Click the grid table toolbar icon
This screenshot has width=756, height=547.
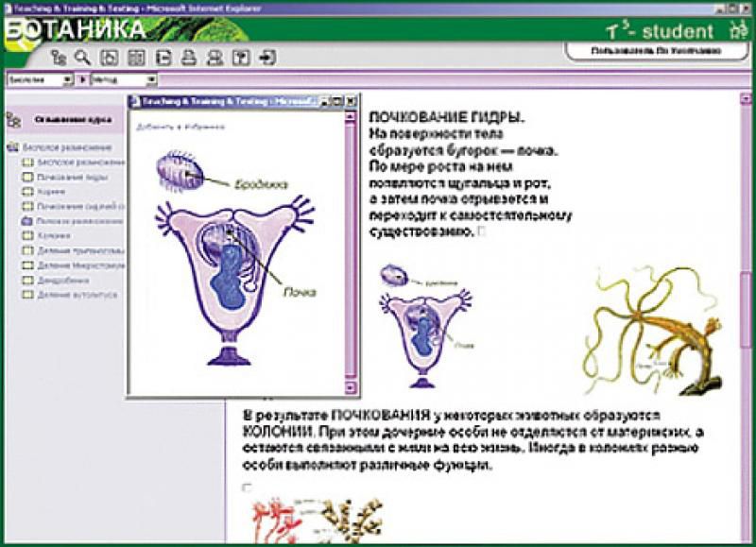[135, 57]
